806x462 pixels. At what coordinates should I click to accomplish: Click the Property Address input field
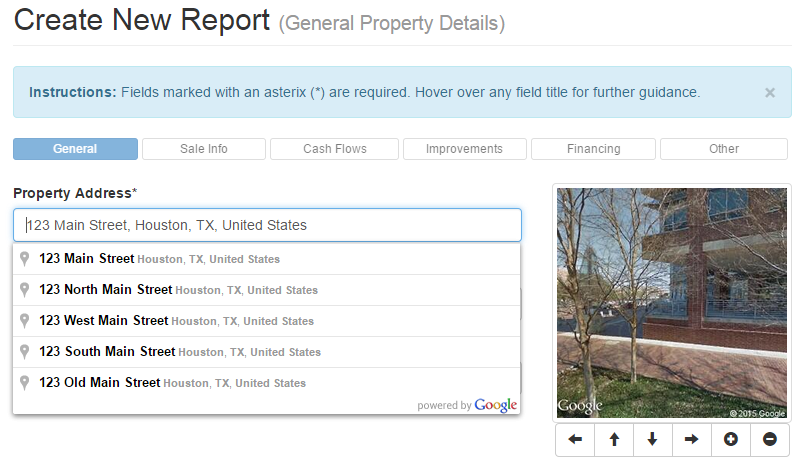click(x=267, y=225)
